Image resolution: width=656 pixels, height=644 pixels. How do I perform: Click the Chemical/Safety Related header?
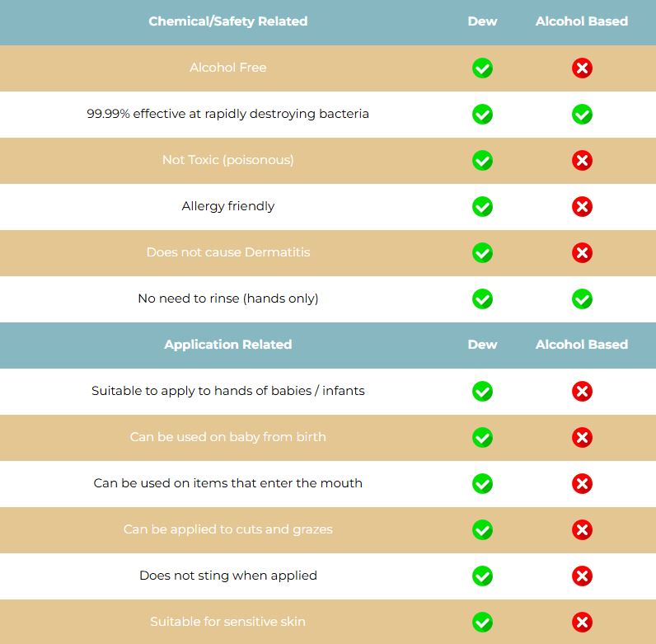pos(228,21)
